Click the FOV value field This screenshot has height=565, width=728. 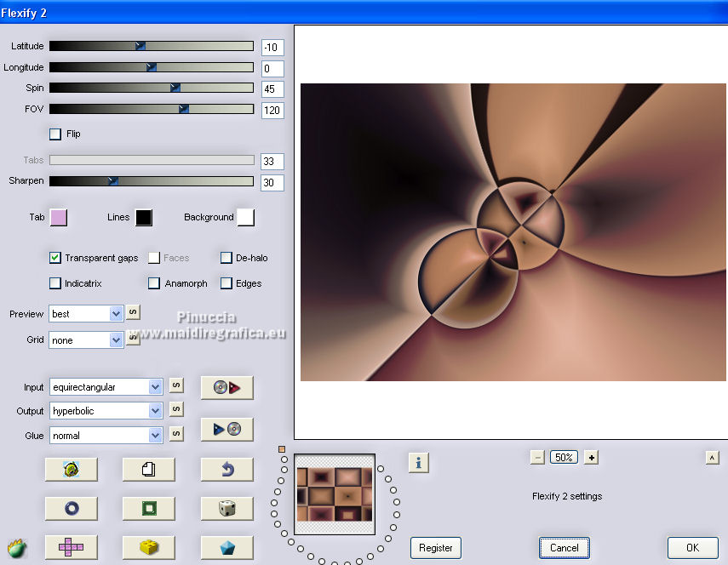[x=272, y=111]
